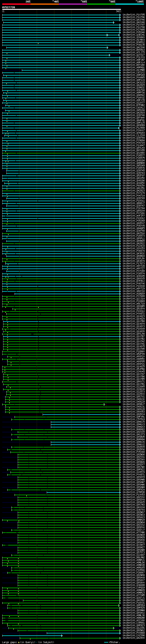Image resolution: width=146 pixels, height=644 pixels.
Task: Click the arrowhead on the UniRef100_P12468 alignment bar
Action: point(119,128)
